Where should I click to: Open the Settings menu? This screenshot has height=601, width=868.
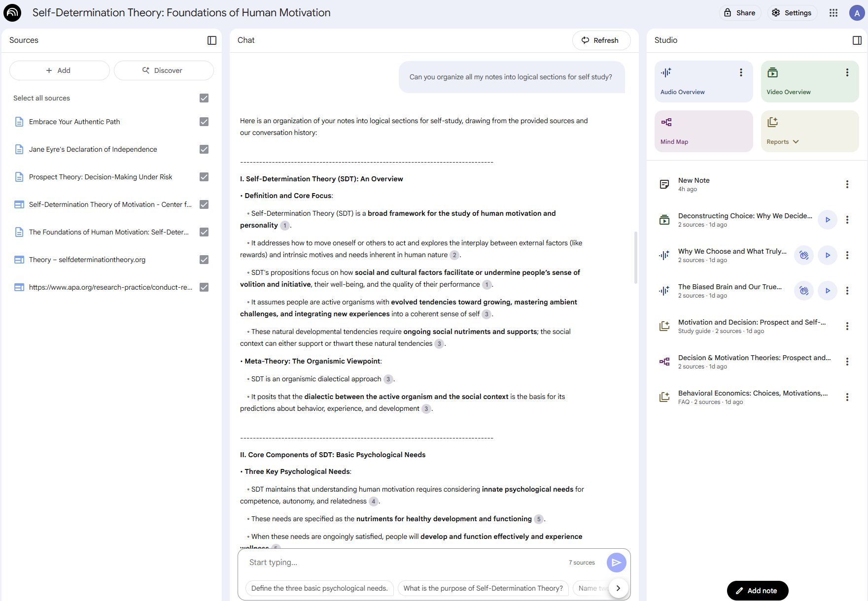click(792, 13)
